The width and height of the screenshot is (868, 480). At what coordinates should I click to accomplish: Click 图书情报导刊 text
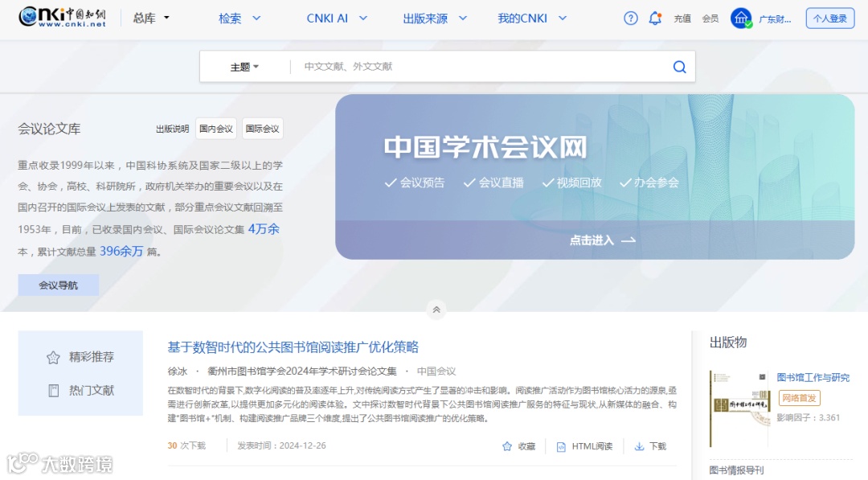(x=736, y=470)
